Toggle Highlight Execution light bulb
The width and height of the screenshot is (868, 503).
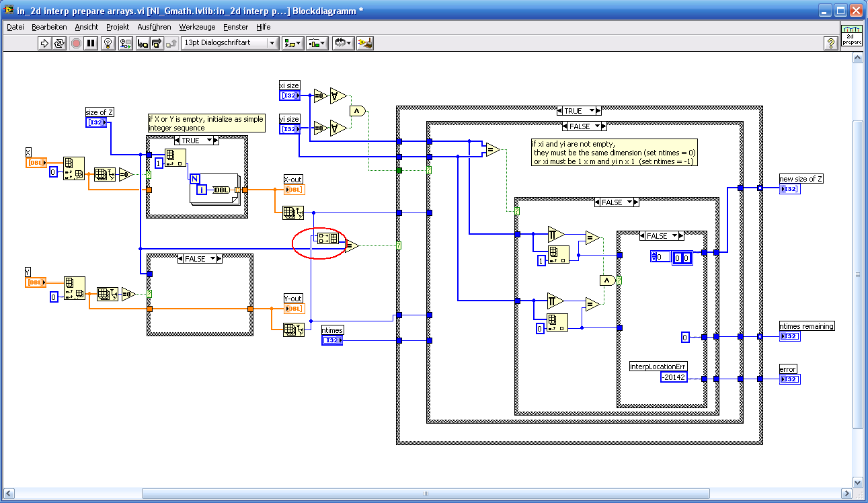pos(108,43)
